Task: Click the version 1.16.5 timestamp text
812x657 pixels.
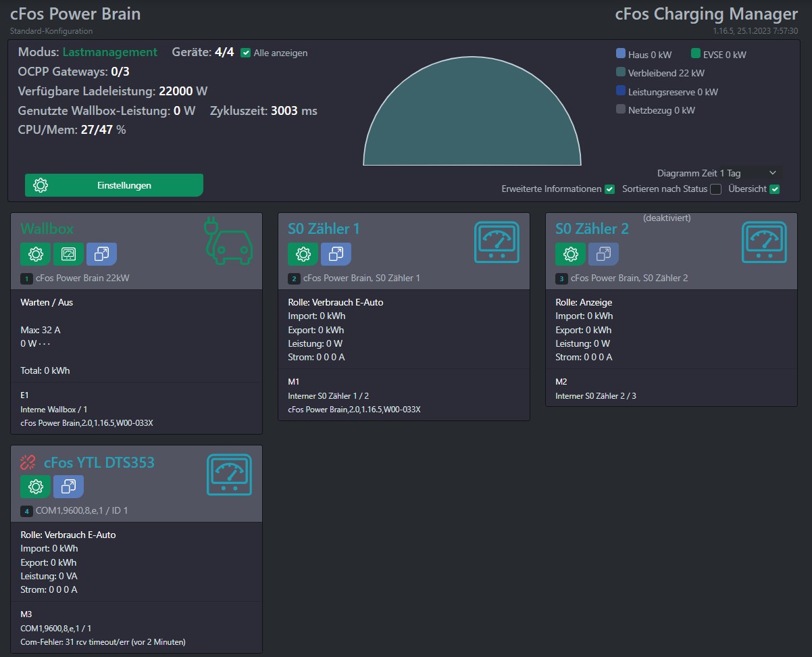Action: click(x=756, y=31)
